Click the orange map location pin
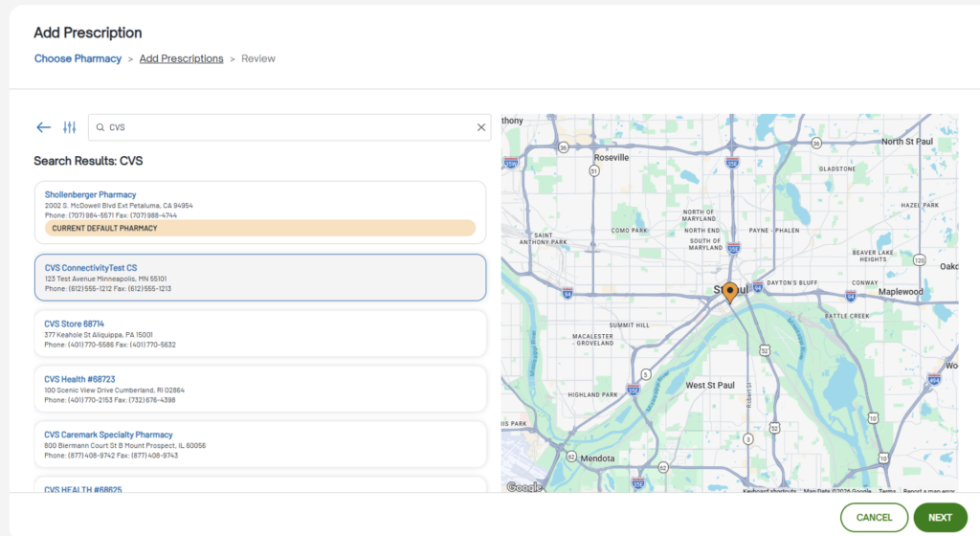Screen dimensions: 980x536 (x=730, y=292)
